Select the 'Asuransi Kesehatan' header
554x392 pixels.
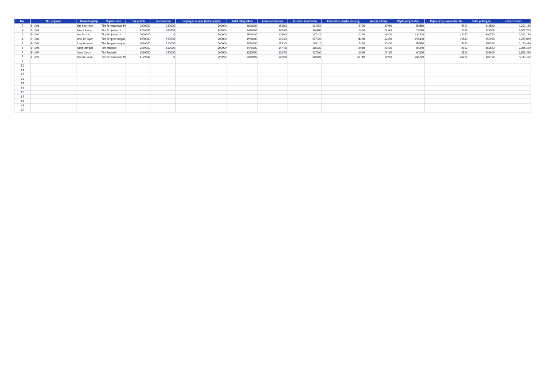coord(304,21)
